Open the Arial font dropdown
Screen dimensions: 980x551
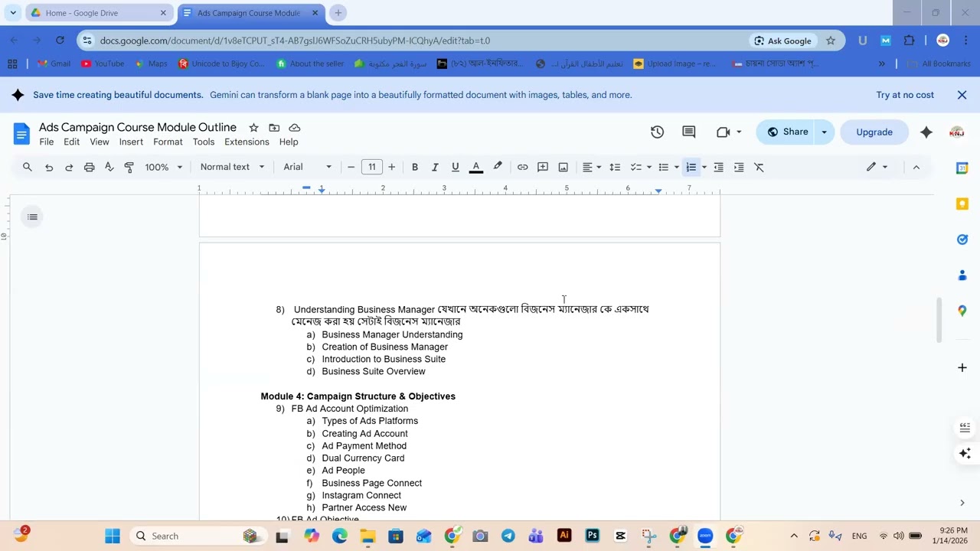pos(308,167)
